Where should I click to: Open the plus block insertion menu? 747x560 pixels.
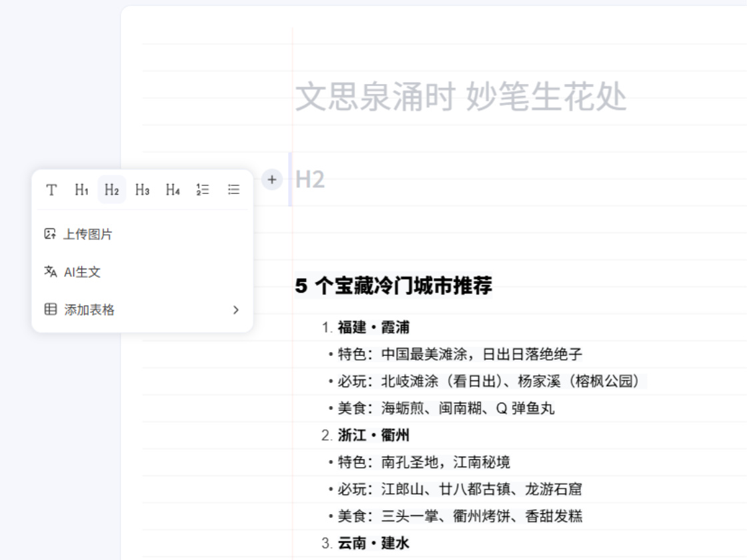[271, 179]
